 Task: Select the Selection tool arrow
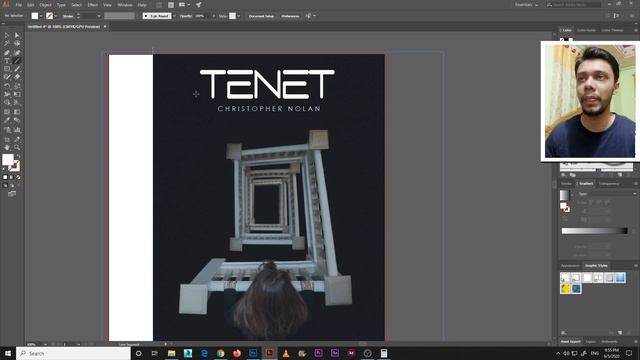pos(7,36)
